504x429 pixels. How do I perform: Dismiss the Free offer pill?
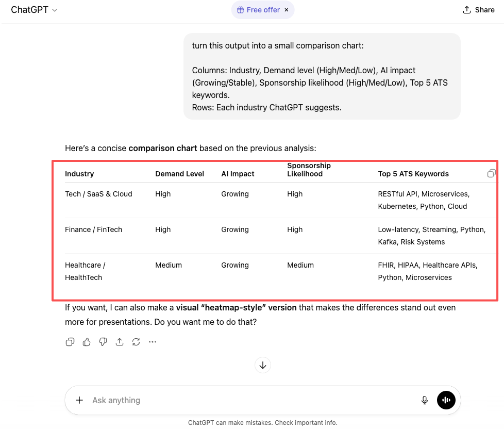coord(286,10)
